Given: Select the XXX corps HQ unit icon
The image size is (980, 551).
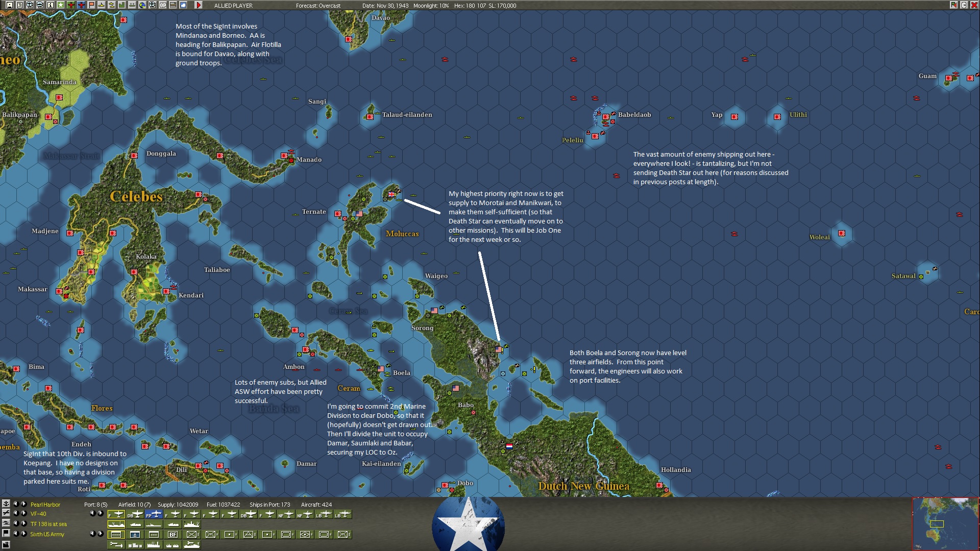Looking at the screenshot, I should pos(154,535).
